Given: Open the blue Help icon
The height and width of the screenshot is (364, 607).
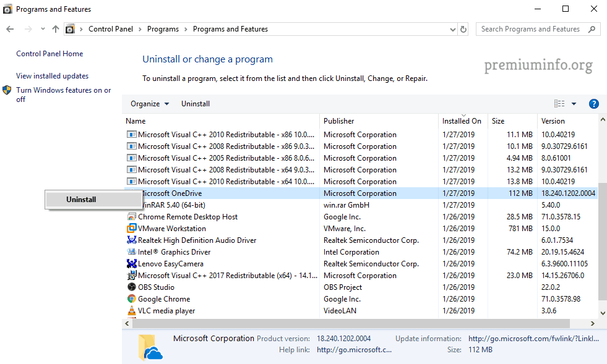Looking at the screenshot, I should point(594,104).
